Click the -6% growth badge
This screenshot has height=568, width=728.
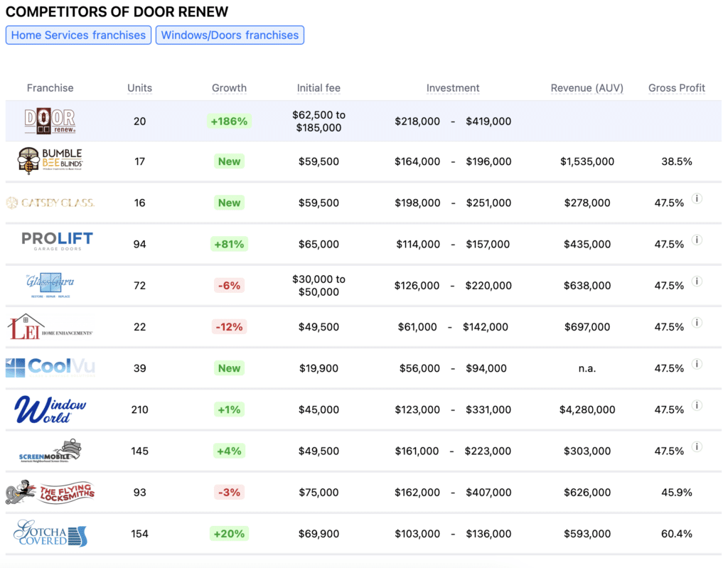230,285
